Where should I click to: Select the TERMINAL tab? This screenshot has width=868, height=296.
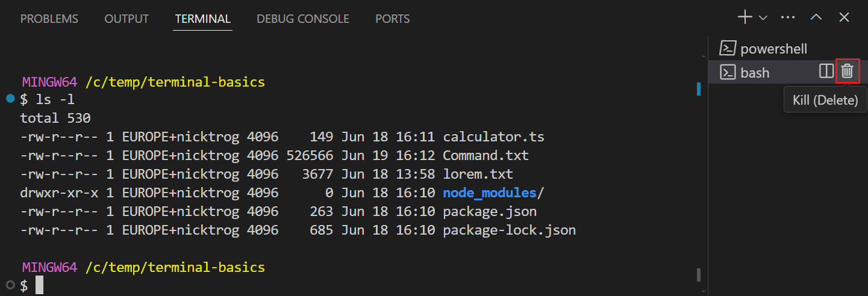(x=203, y=19)
